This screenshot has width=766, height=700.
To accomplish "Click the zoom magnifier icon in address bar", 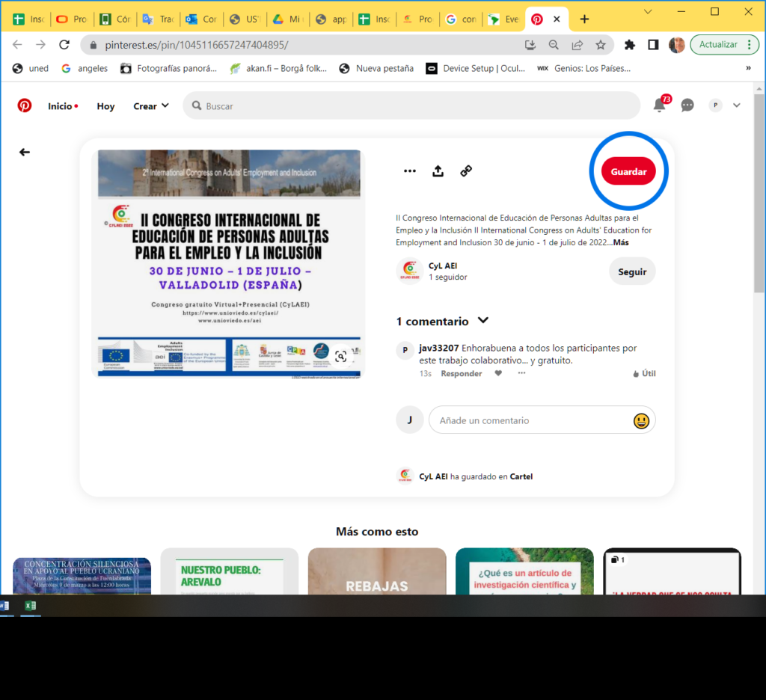I will 554,45.
